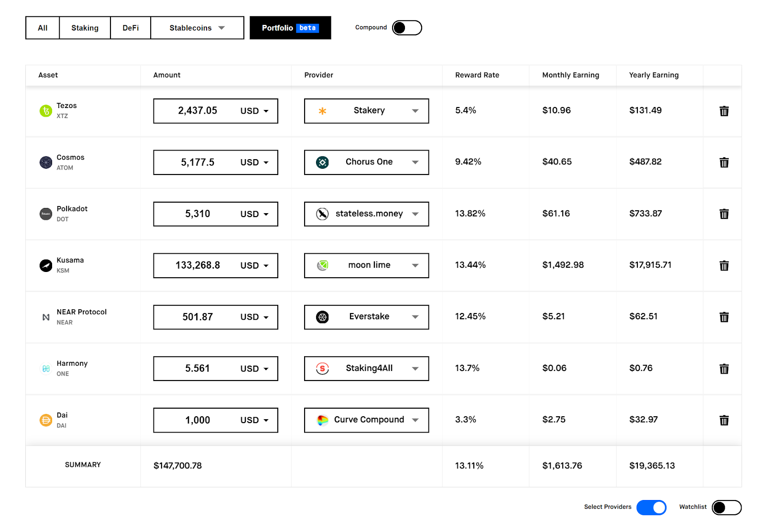Click the Tezos XTZ asset logo
The width and height of the screenshot is (765, 532).
coord(46,111)
